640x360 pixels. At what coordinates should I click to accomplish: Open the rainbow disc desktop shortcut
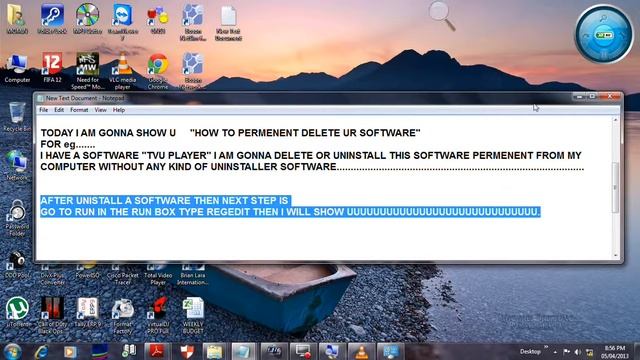click(87, 18)
